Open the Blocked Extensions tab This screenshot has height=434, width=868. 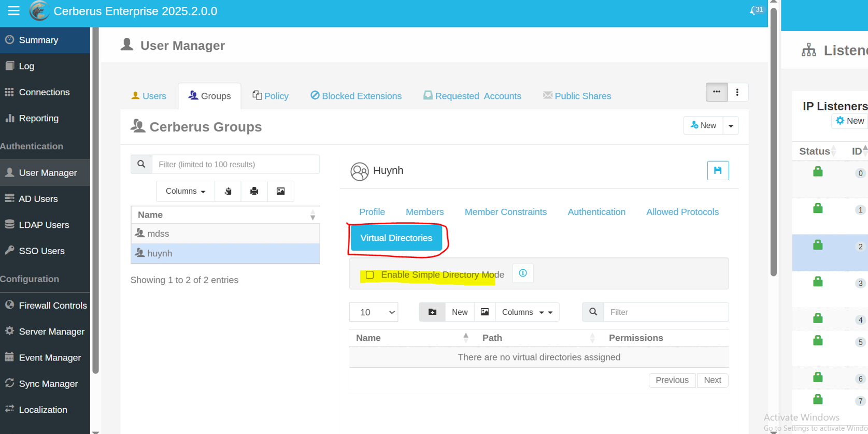(x=356, y=96)
